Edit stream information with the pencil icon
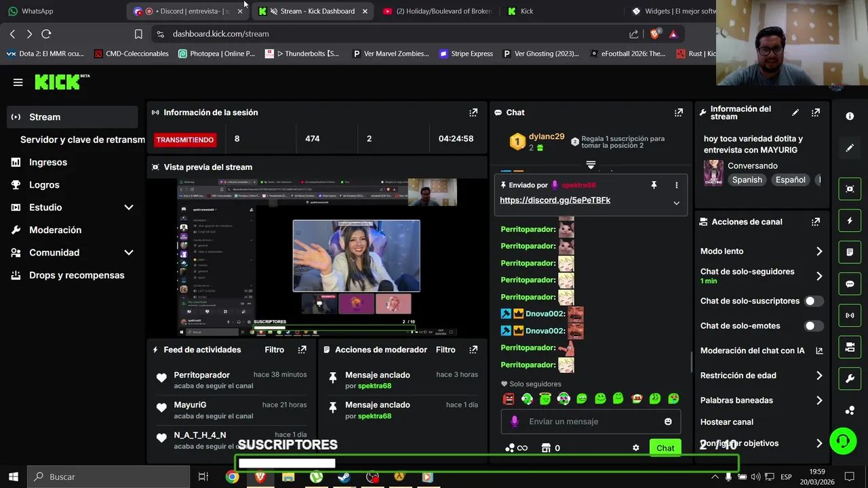Screen dimensions: 868x488 tap(795, 113)
